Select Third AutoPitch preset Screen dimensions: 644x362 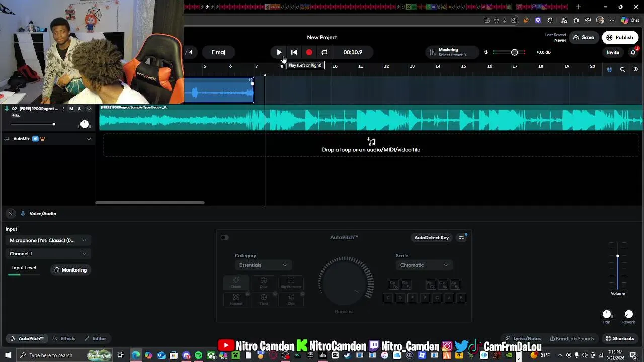(x=264, y=300)
